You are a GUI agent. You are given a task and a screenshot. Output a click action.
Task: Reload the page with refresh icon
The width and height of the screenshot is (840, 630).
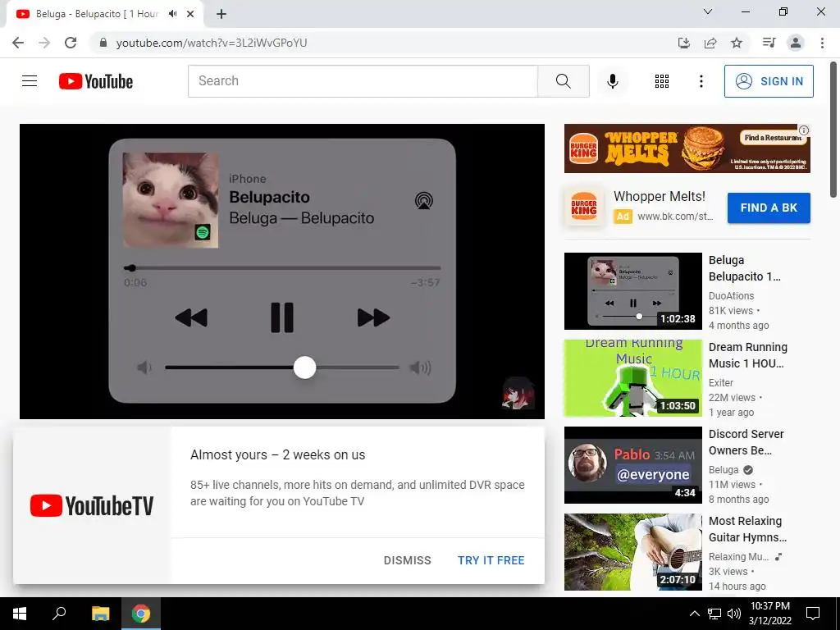pyautogui.click(x=71, y=43)
